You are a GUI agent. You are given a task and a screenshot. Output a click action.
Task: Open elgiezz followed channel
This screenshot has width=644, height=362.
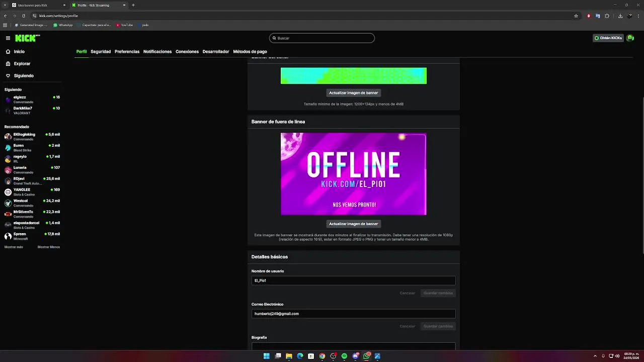[32, 100]
